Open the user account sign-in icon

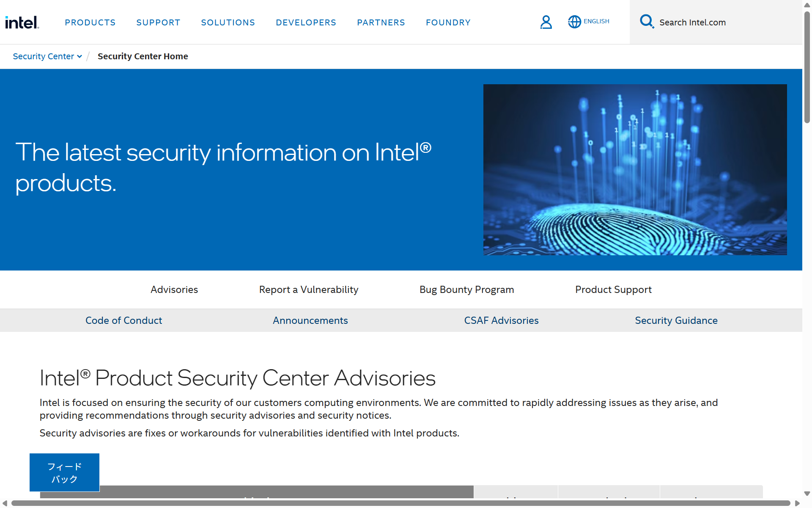click(x=546, y=22)
